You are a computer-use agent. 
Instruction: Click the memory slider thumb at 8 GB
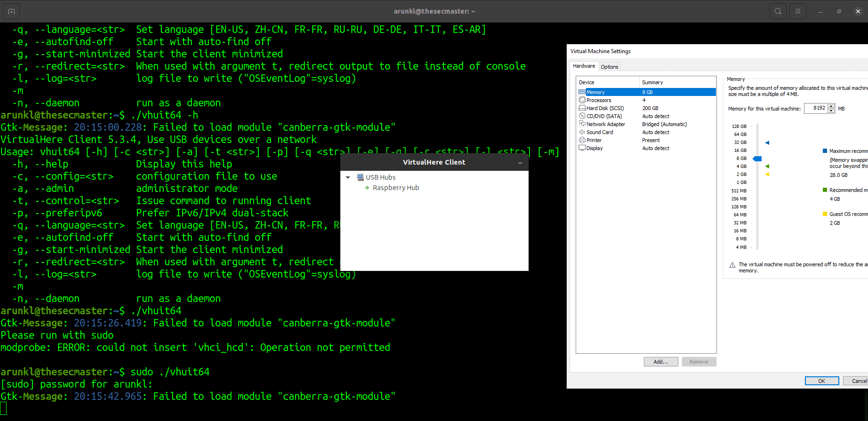click(757, 159)
